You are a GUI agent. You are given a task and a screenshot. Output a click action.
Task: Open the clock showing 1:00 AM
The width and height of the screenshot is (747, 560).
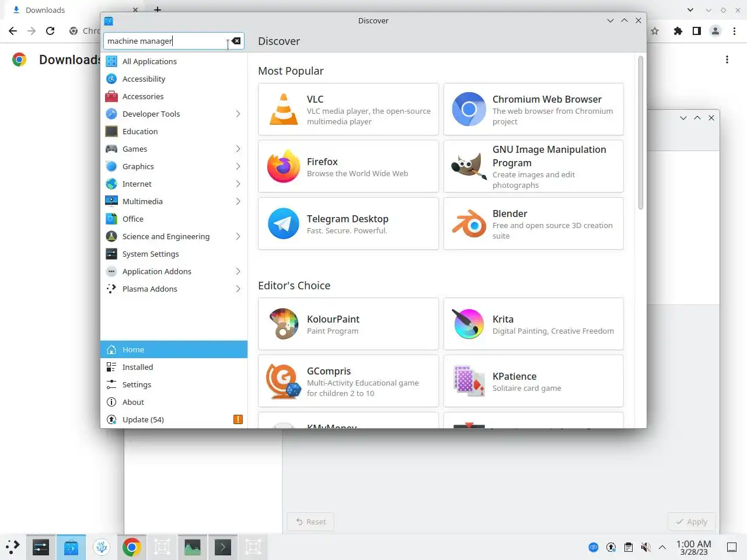click(x=694, y=547)
